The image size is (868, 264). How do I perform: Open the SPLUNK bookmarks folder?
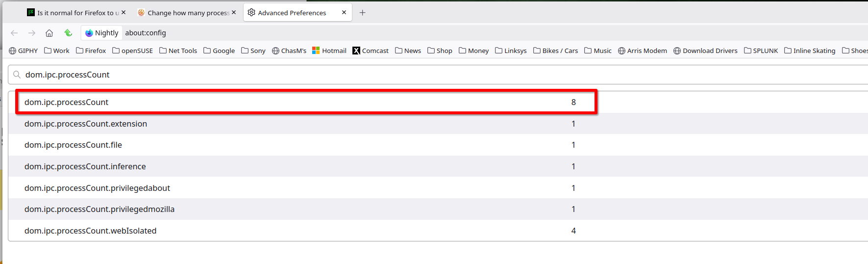pyautogui.click(x=761, y=51)
